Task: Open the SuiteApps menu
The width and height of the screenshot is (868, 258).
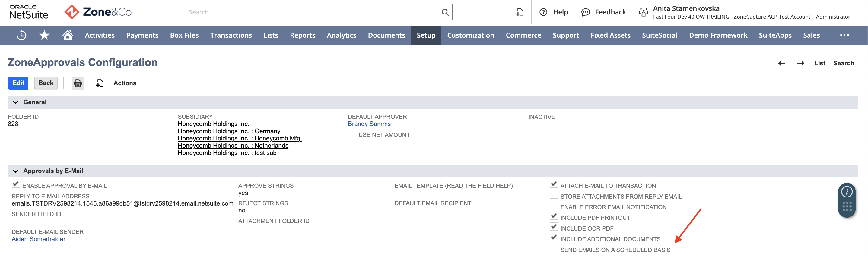Action: (x=775, y=35)
